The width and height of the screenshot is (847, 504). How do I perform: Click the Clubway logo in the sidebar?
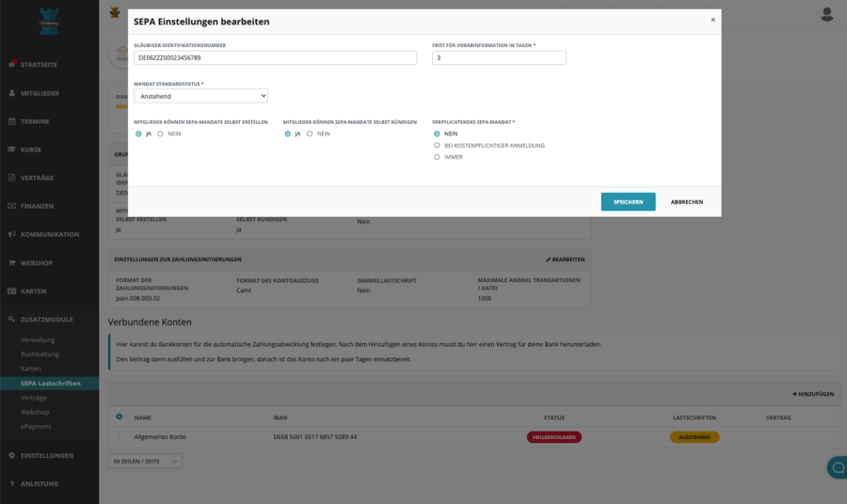49,22
